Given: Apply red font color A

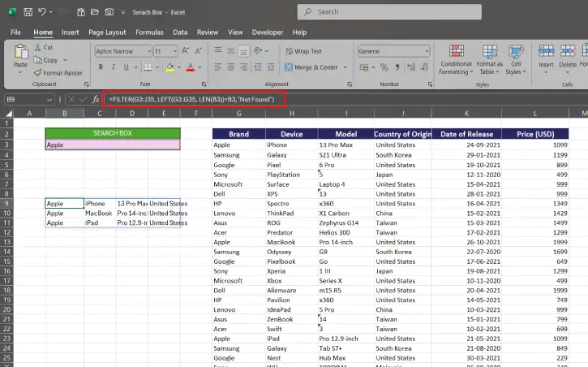Looking at the screenshot, I should (x=191, y=67).
